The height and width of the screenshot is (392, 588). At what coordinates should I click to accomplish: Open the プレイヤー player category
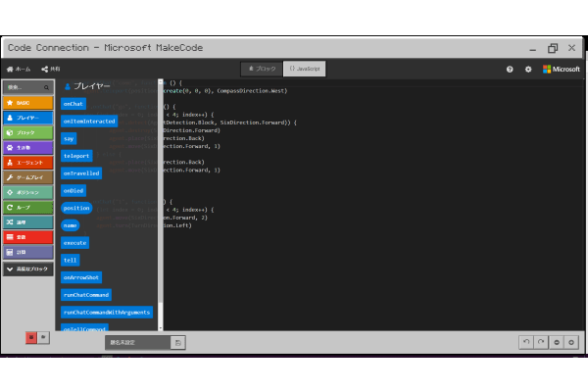click(x=28, y=118)
